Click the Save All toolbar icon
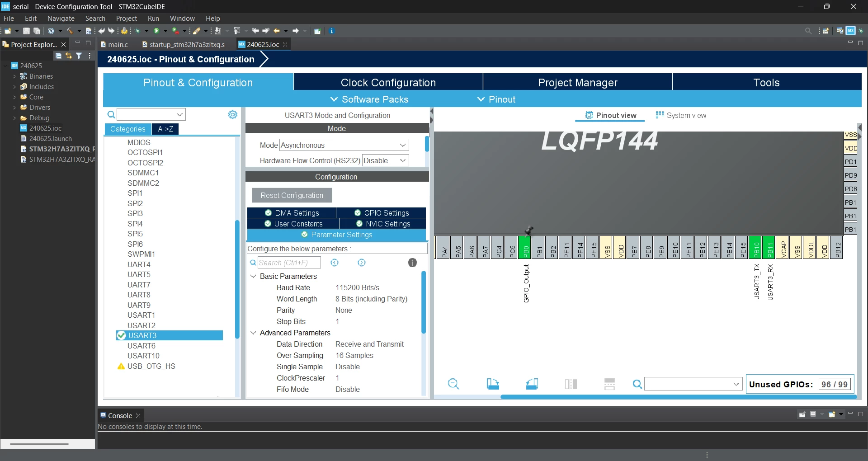Viewport: 868px width, 461px height. [37, 31]
